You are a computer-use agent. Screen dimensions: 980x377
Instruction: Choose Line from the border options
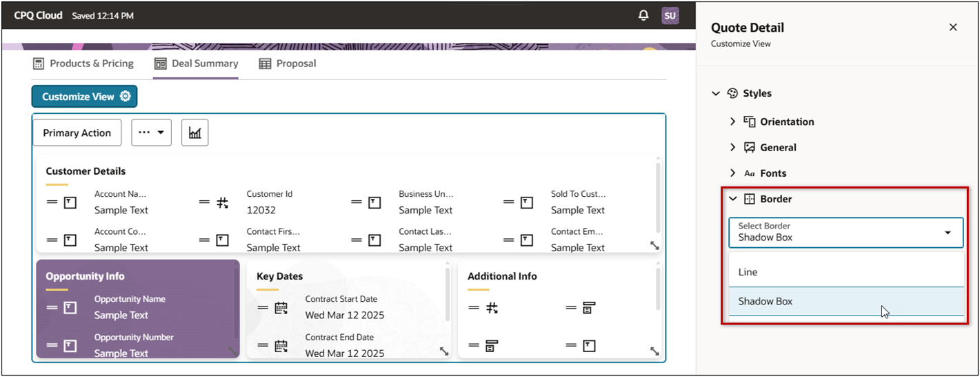846,272
